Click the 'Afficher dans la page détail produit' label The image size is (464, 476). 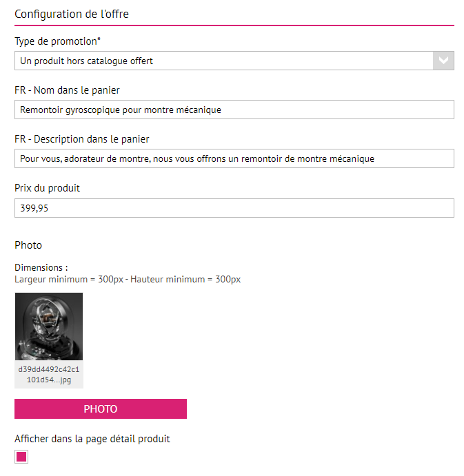click(x=92, y=439)
